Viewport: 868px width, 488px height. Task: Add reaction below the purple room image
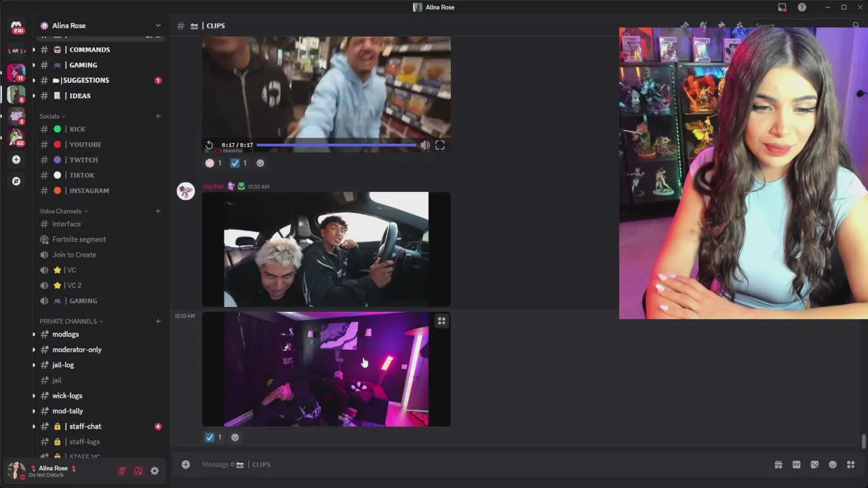click(x=235, y=437)
